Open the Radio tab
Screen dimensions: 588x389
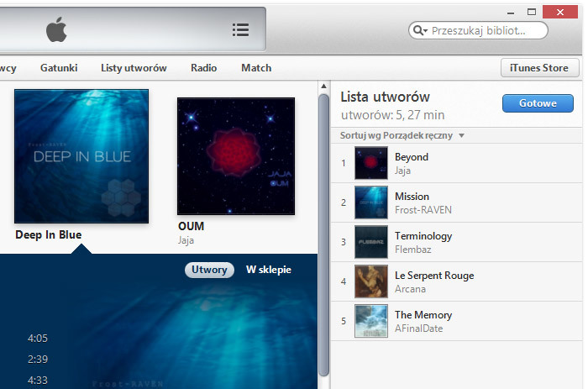[203, 68]
